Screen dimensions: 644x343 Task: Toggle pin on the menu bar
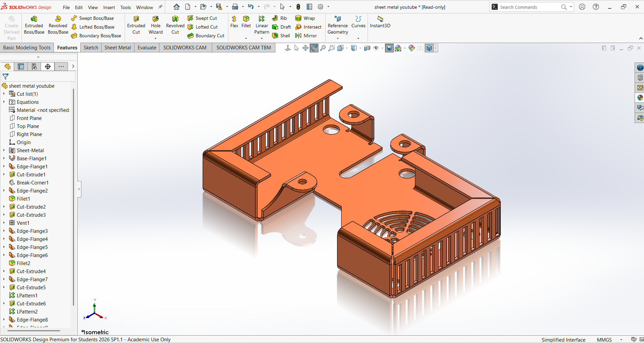(160, 7)
